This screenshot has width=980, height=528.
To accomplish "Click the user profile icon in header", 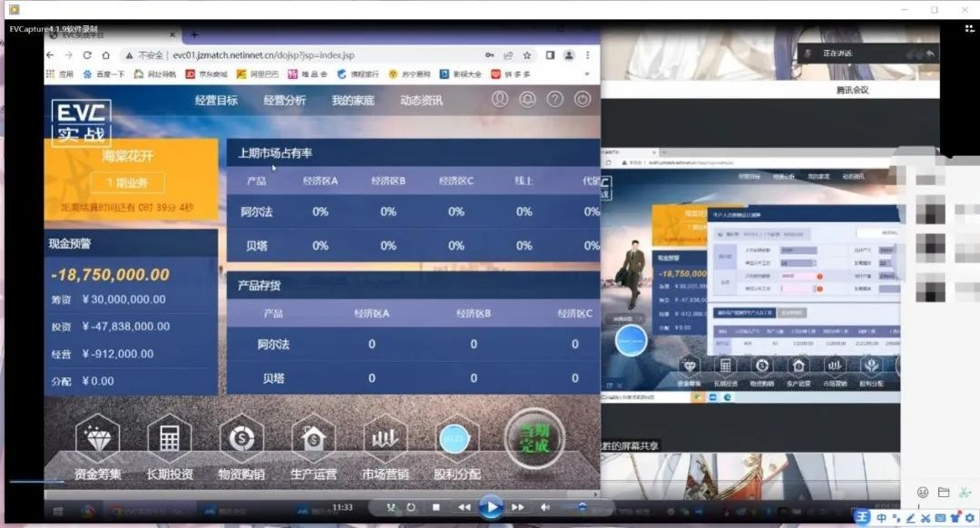I will [x=500, y=100].
